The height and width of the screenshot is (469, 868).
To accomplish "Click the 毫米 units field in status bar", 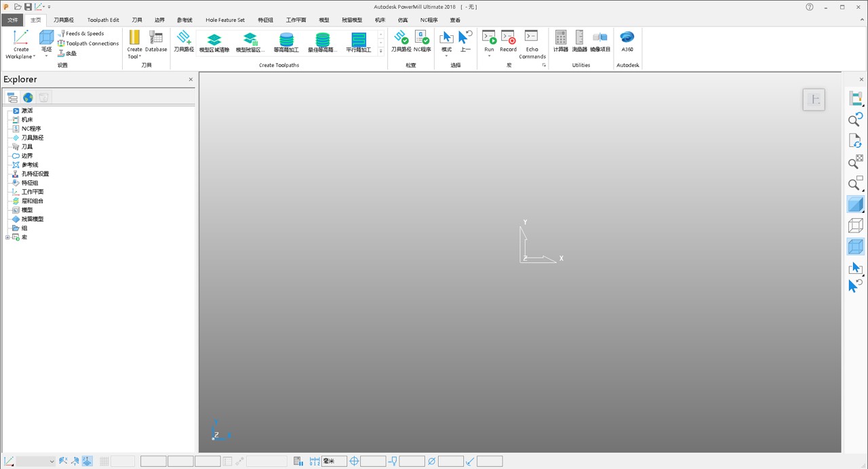I will pyautogui.click(x=334, y=462).
